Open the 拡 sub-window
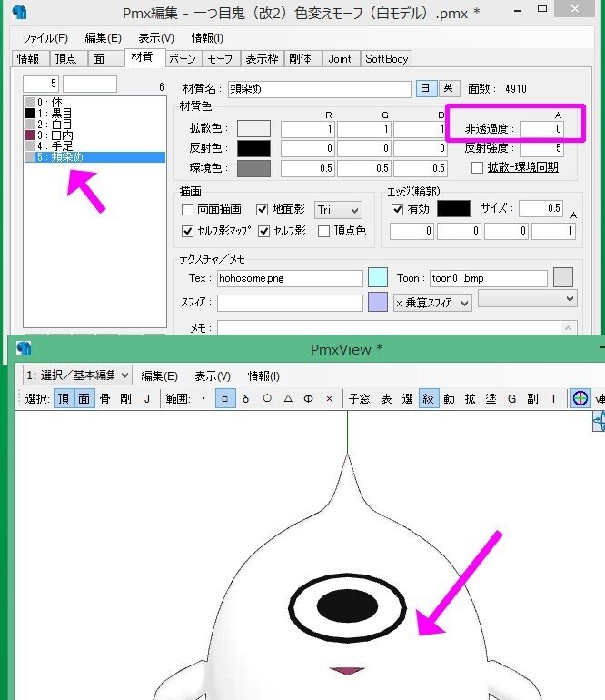 tap(471, 398)
